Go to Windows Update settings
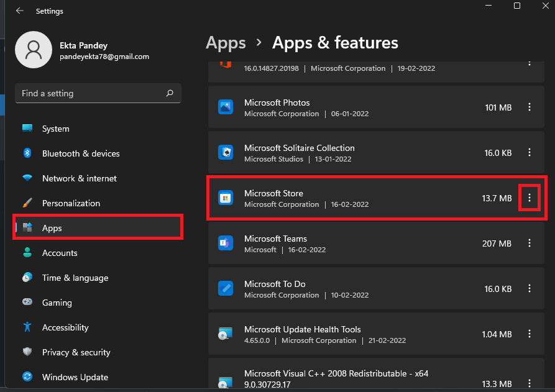This screenshot has height=392, width=555. [75, 377]
